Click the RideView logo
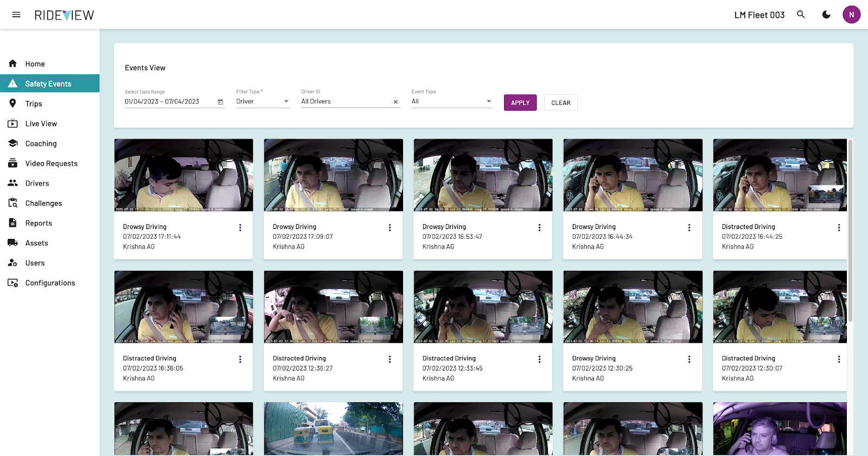 tap(64, 15)
